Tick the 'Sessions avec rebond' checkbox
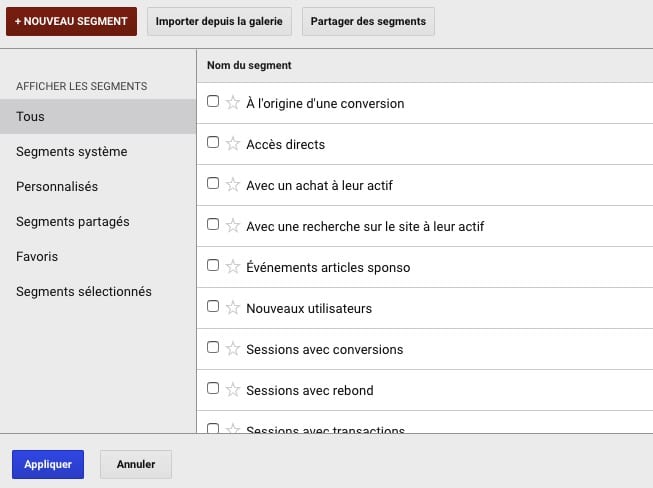The width and height of the screenshot is (653, 488). [x=212, y=388]
